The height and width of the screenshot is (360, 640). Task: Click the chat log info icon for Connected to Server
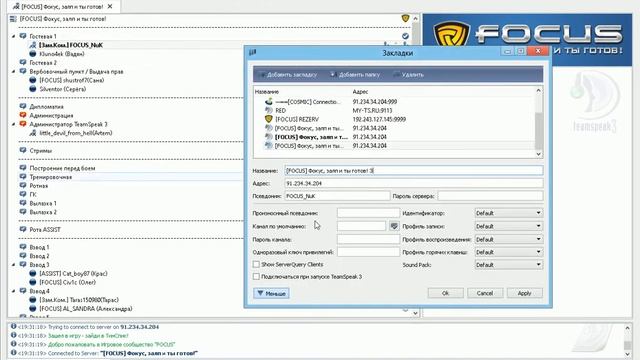click(13, 353)
